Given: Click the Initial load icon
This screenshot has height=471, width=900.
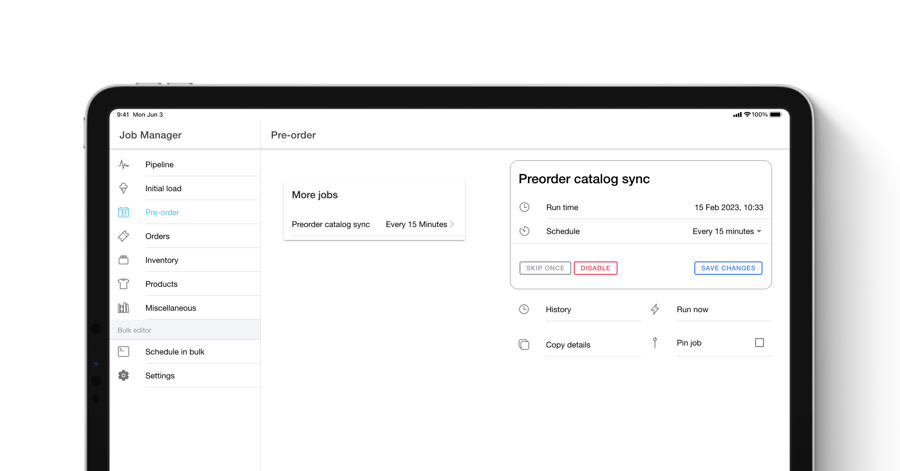Looking at the screenshot, I should 124,188.
